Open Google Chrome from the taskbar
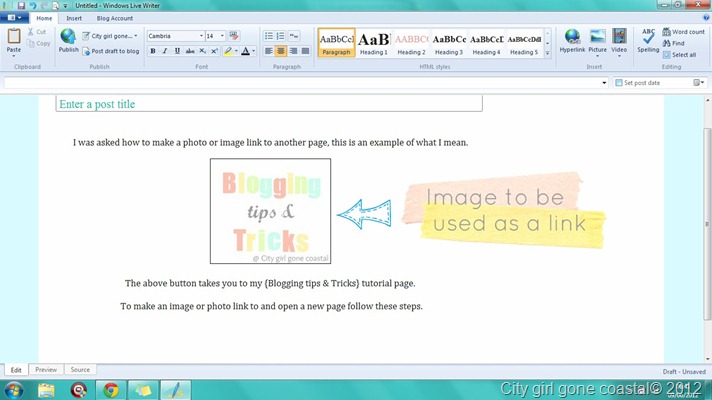Image resolution: width=712 pixels, height=400 pixels. point(111,390)
